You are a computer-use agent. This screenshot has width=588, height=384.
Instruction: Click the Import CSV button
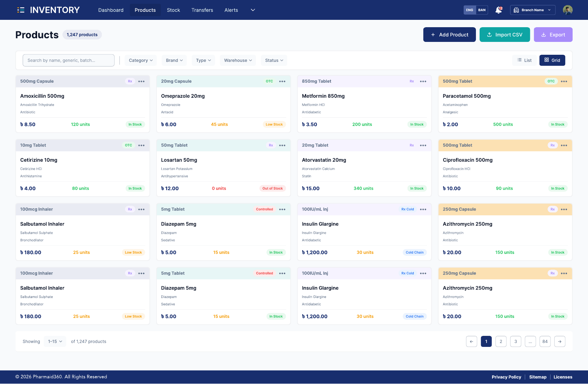click(x=505, y=35)
